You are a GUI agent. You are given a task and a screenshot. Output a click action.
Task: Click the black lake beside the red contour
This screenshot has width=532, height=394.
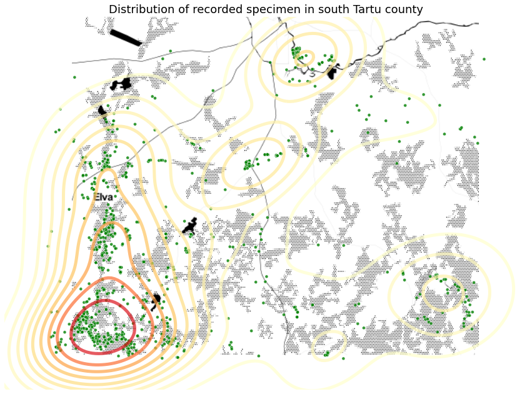coord(156,301)
